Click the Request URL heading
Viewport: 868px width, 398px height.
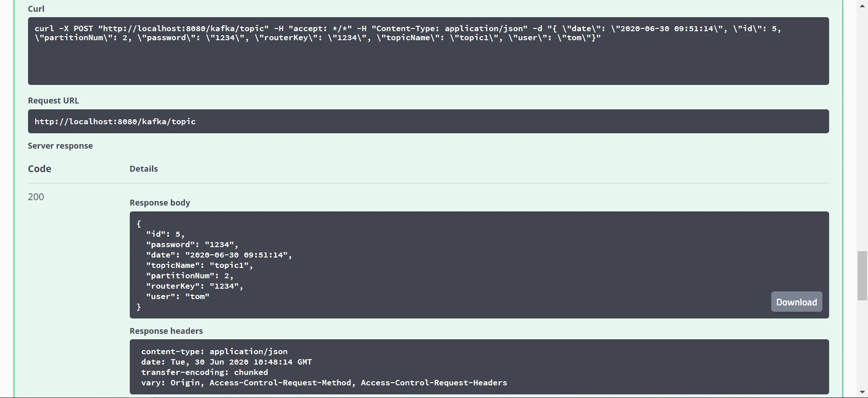pyautogui.click(x=53, y=101)
